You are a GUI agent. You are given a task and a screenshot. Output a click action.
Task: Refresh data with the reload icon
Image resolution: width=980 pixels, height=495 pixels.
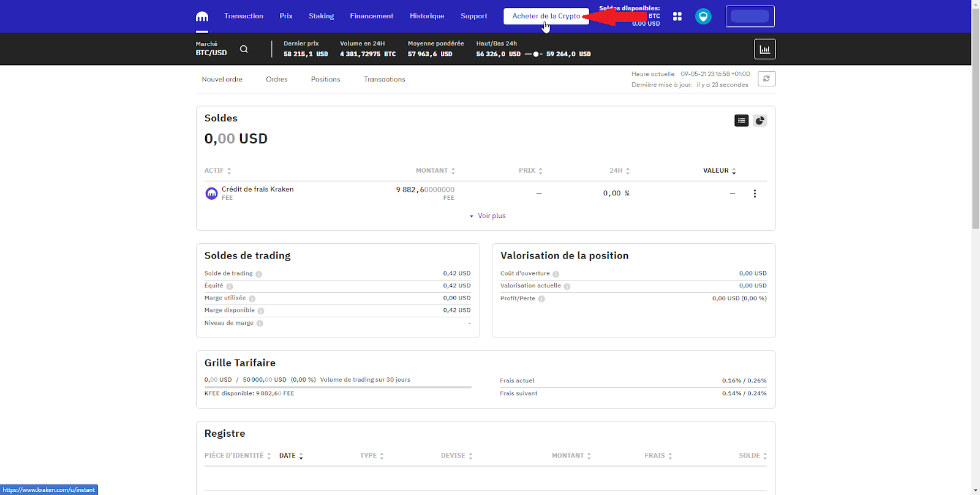pyautogui.click(x=767, y=78)
